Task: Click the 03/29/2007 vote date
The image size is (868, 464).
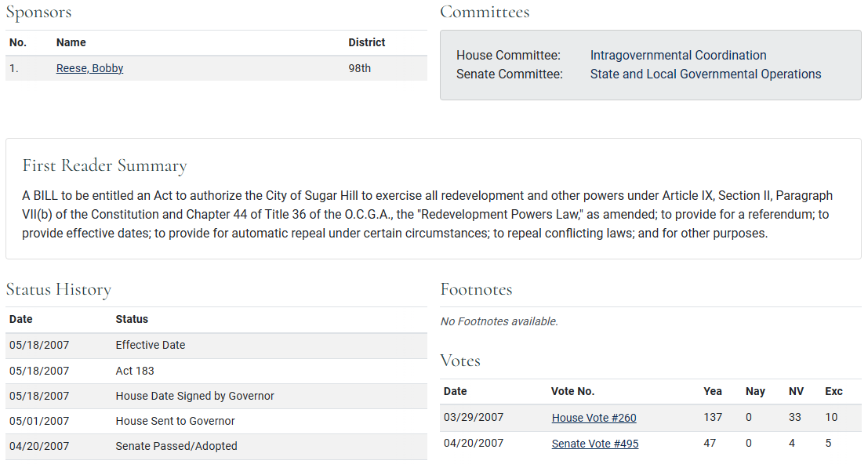Action: tap(474, 417)
